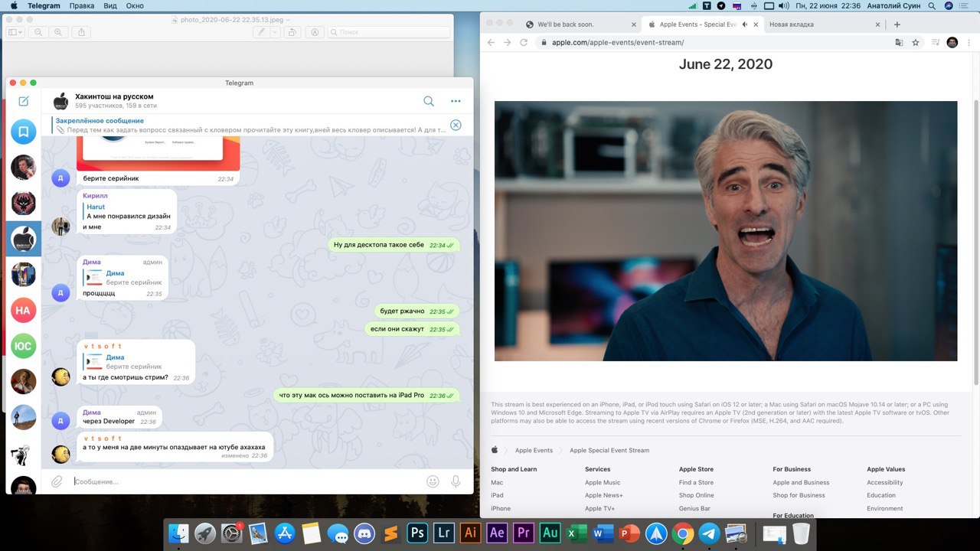The height and width of the screenshot is (551, 980).
Task: Click sender name Кирилл in chat
Action: 95,196
